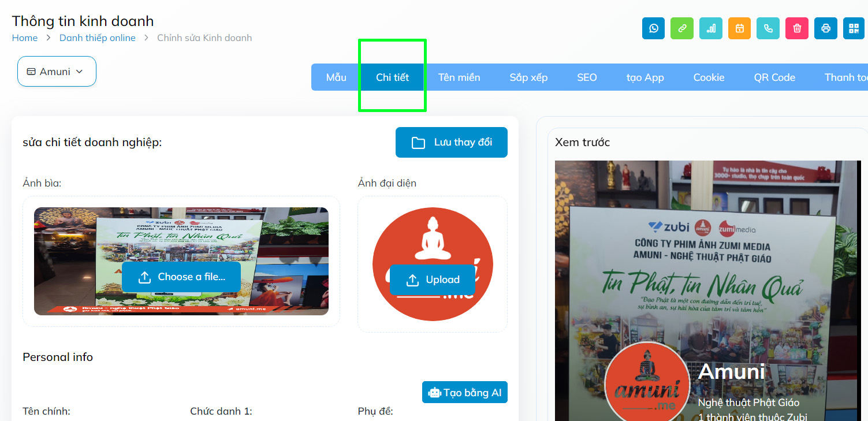The height and width of the screenshot is (421, 868).
Task: Click the green link icon button
Action: click(682, 28)
